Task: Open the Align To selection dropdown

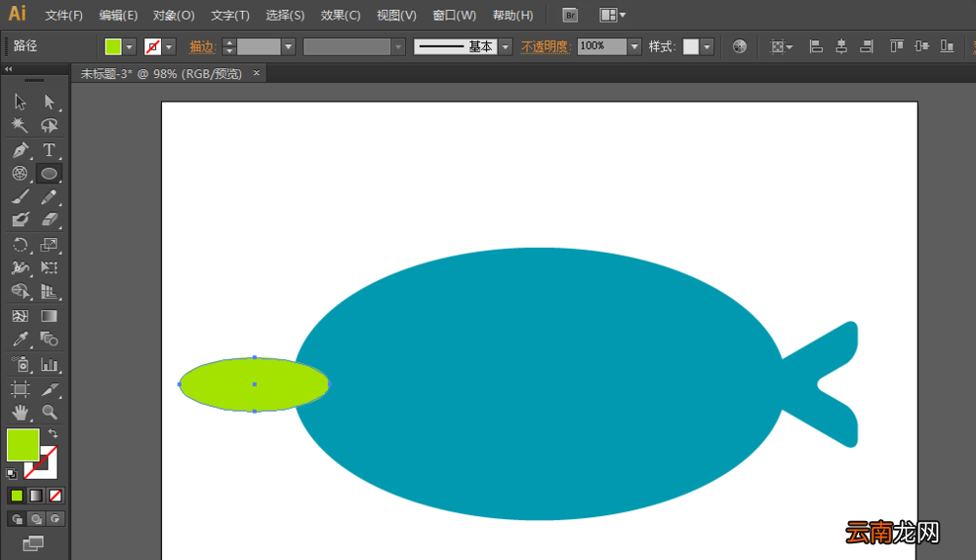Action: [781, 47]
